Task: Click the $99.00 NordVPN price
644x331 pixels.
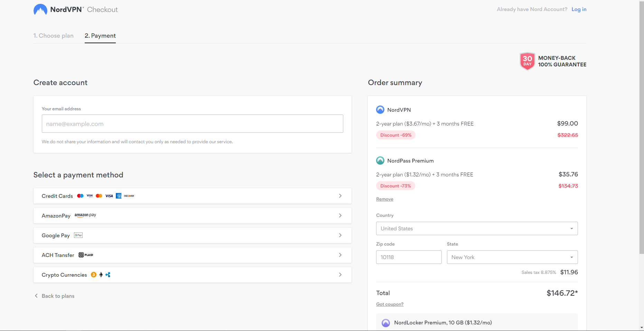Action: 568,123
